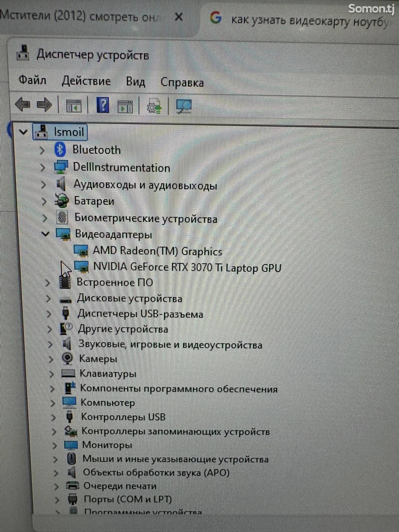This screenshot has width=399, height=532.
Task: Select Звуковые, игровые и видеоустройства row
Action: click(x=170, y=345)
